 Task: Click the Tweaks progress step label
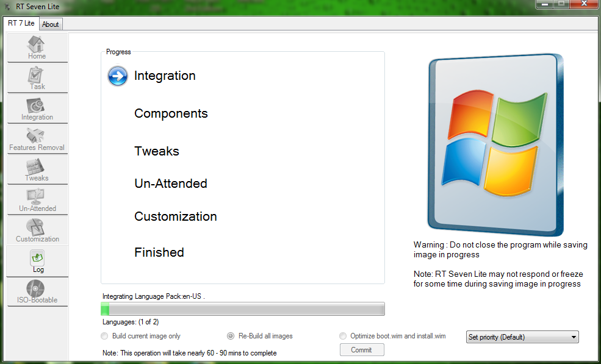[157, 151]
